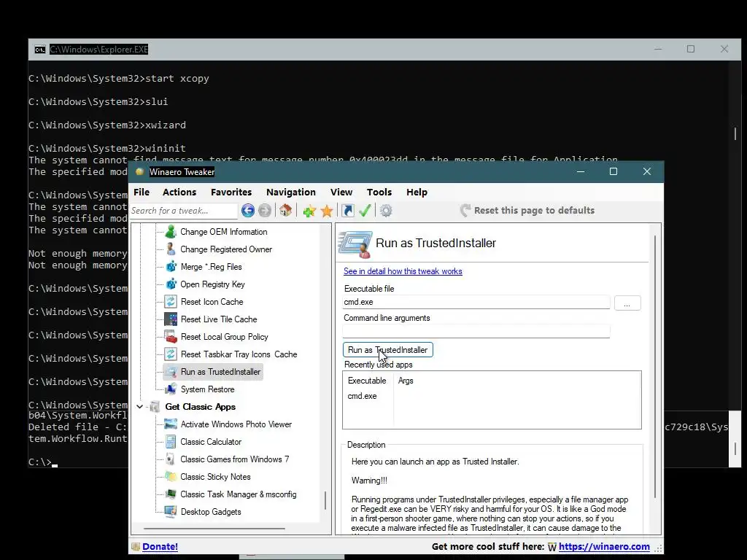
Task: Click the Executable column header
Action: point(367,381)
